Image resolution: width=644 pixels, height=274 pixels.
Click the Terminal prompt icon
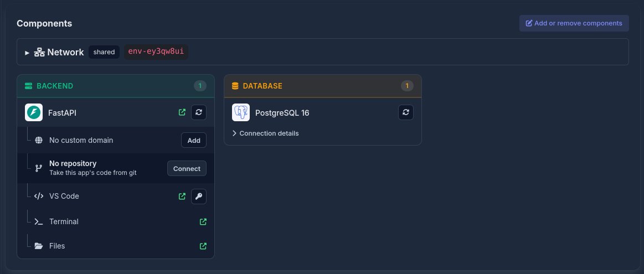pos(39,222)
